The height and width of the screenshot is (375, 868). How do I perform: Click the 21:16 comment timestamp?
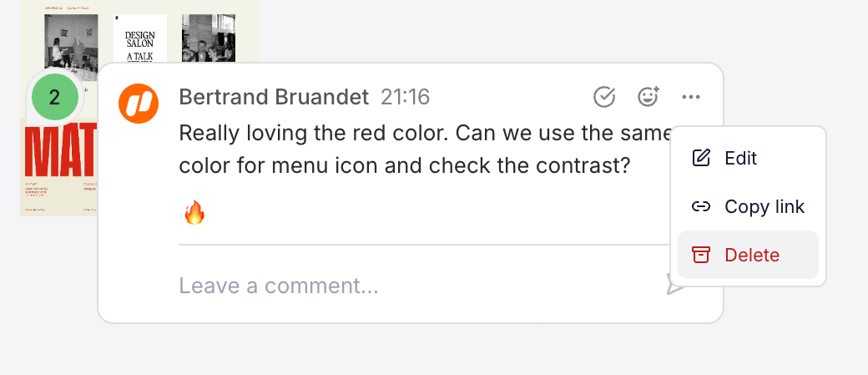405,98
